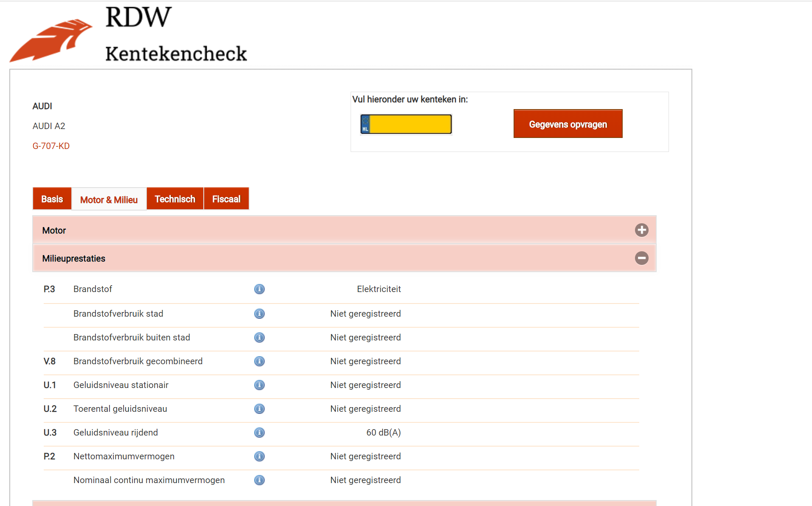Collapse the Milieuprestaties section minus icon
The image size is (812, 506).
[x=641, y=258]
